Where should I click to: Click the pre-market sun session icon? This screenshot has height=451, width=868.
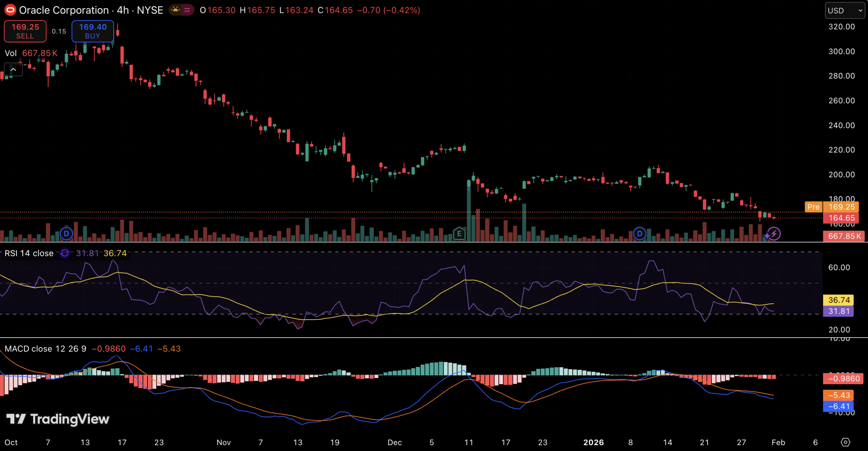(175, 10)
